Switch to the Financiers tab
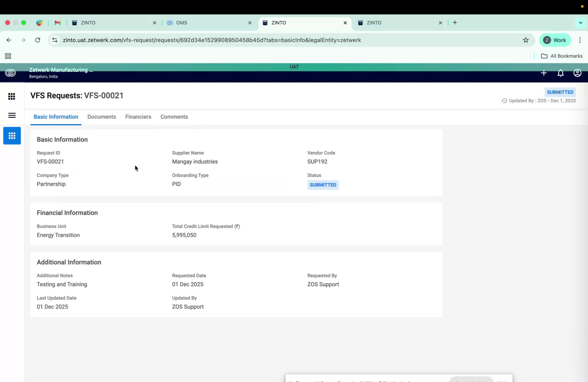588x382 pixels. [138, 117]
